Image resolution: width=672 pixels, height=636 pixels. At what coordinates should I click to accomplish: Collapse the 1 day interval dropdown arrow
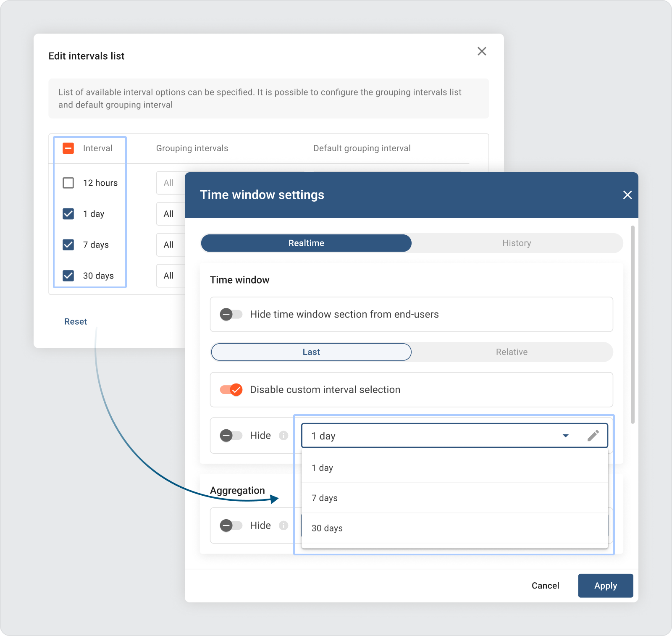tap(565, 436)
